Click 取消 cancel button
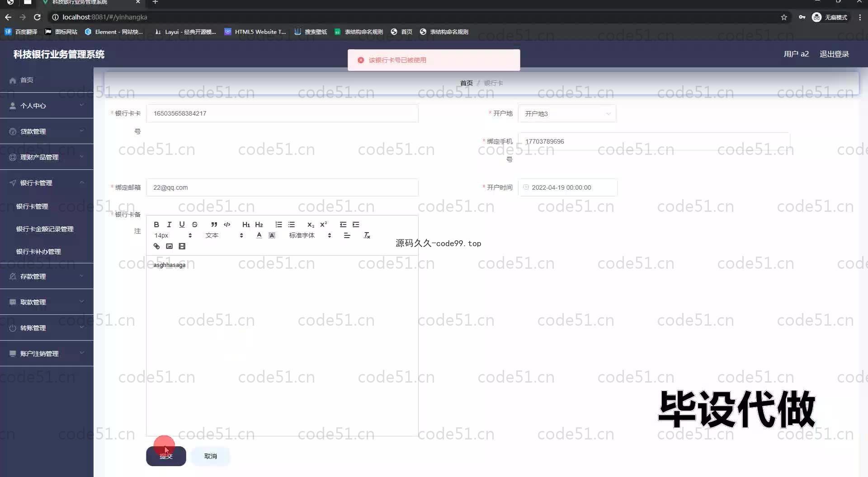The height and width of the screenshot is (477, 868). click(210, 456)
